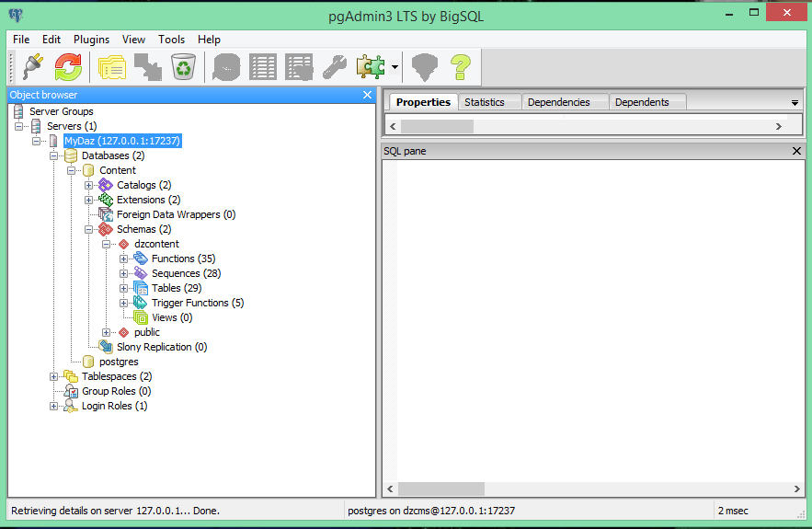The height and width of the screenshot is (529, 812).
Task: Click the View data grid icon
Action: tap(263, 67)
